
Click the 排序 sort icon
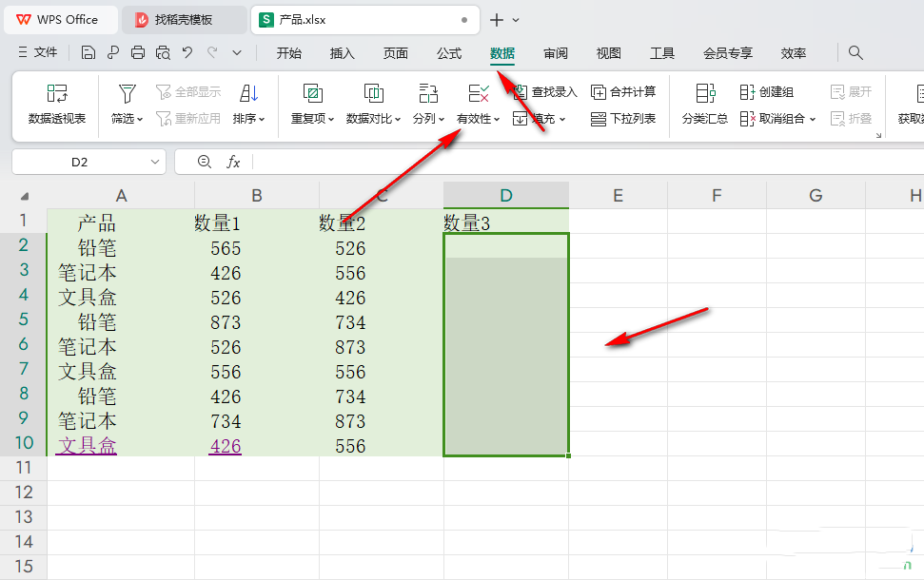[248, 93]
